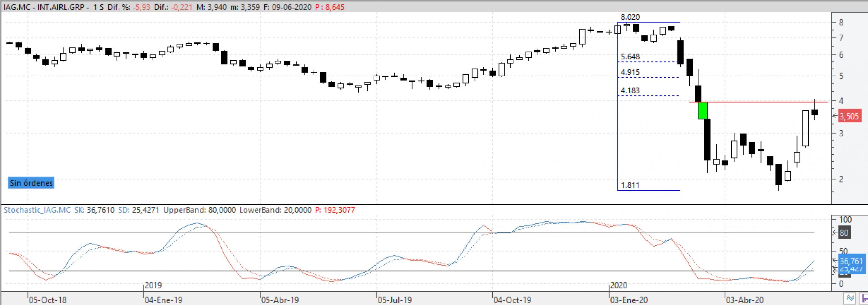The width and height of the screenshot is (868, 305).
Task: Click the 'Dif.: -0,221' header value
Action: click(x=173, y=7)
